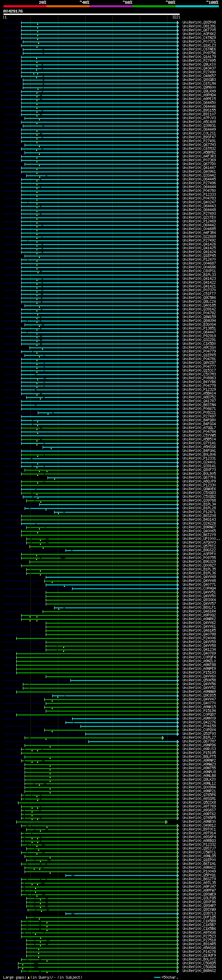Select UniRef100_B8XLF1 hit label
The width and height of the screenshot is (222, 980).
(x=199, y=608)
